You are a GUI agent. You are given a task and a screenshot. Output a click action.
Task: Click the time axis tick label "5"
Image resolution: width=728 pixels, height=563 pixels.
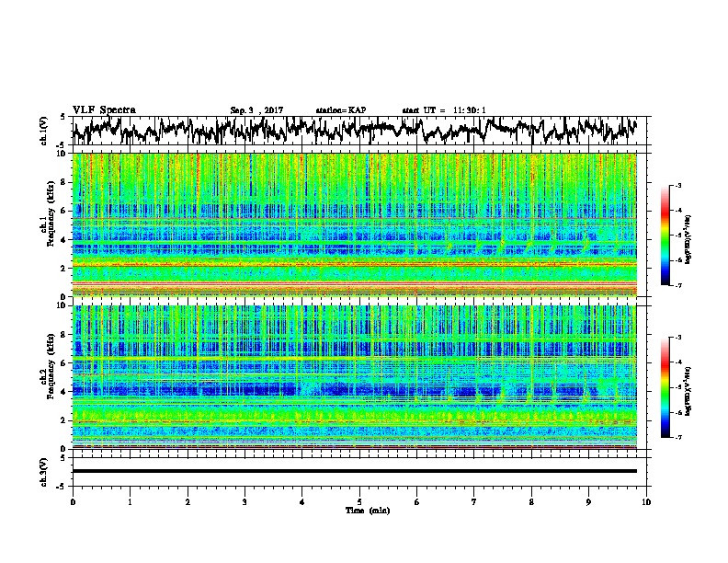[x=359, y=502]
